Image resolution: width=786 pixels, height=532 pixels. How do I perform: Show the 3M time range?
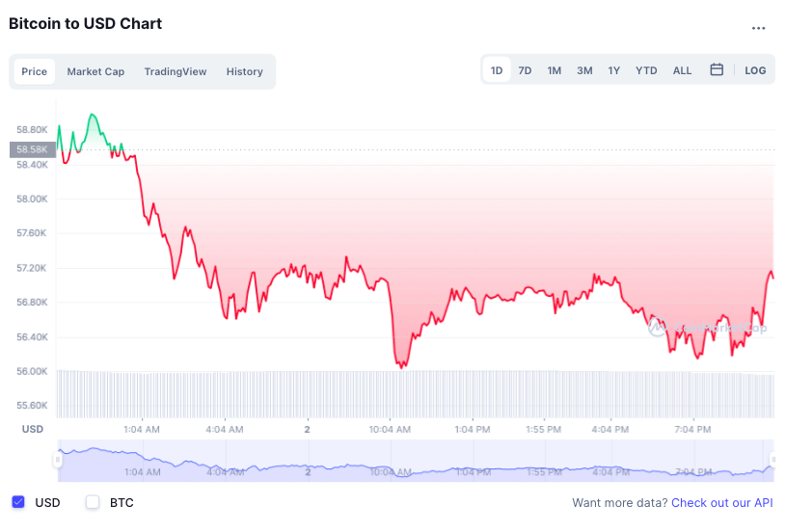[584, 70]
